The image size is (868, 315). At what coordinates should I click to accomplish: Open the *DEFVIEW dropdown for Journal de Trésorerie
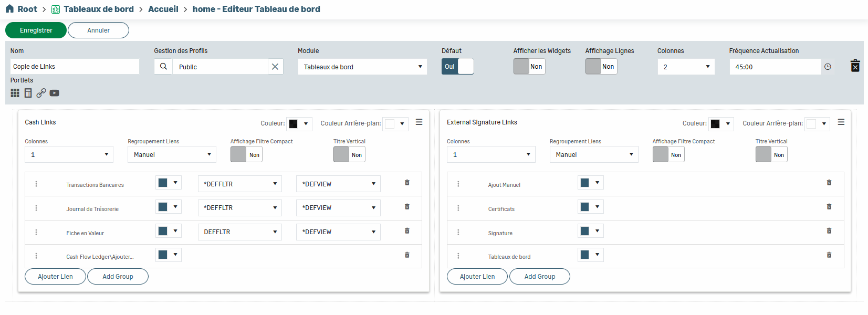338,208
